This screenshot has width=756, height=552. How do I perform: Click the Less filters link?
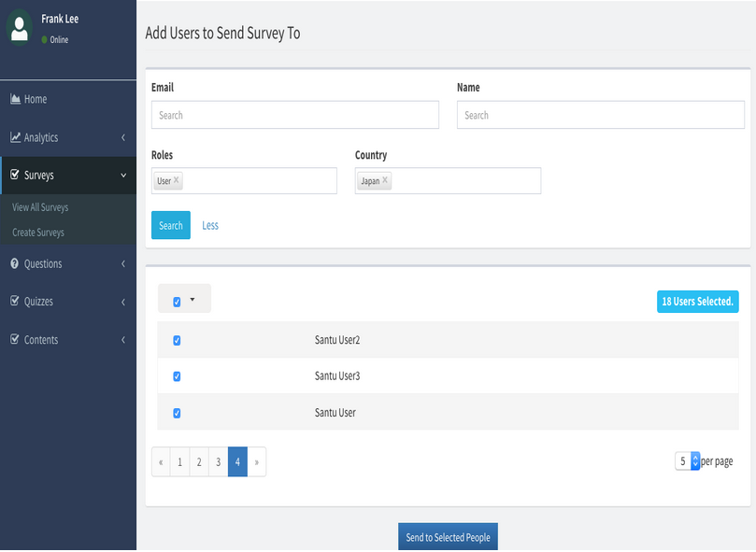coord(210,225)
